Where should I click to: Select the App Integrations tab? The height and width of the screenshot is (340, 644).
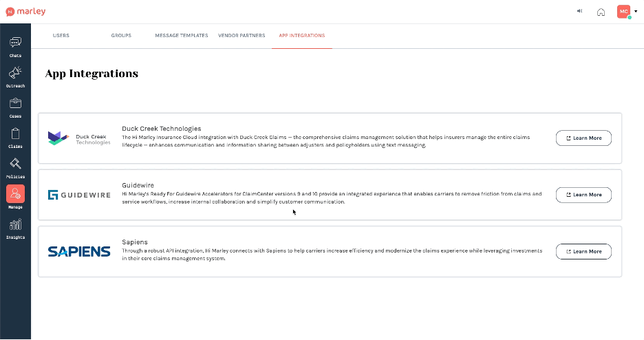pos(302,36)
